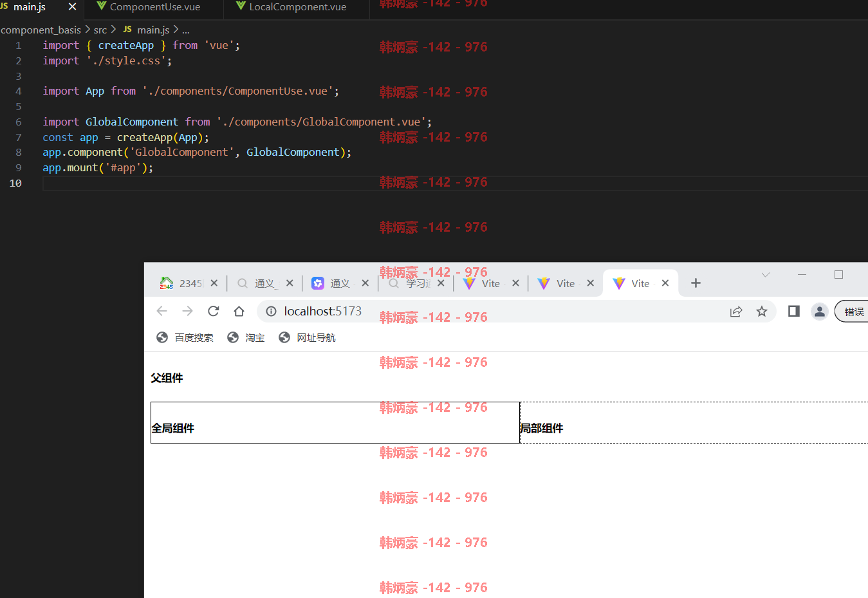
Task: View site information icon in address bar
Action: [272, 312]
